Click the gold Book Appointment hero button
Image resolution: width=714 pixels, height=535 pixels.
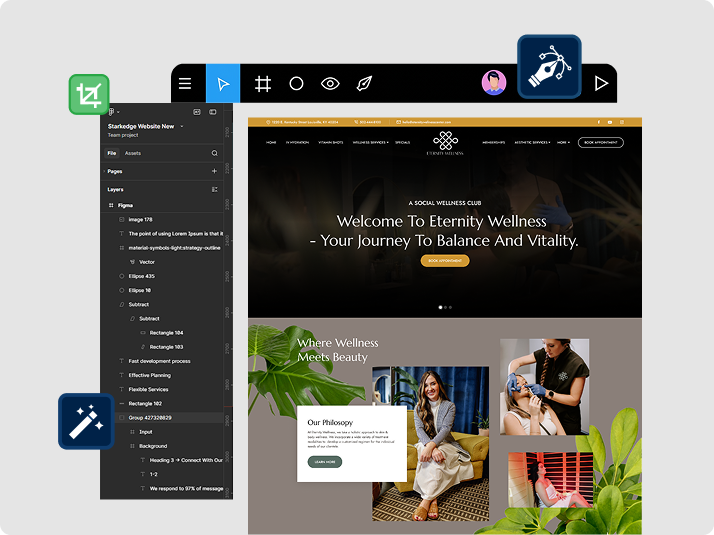[x=445, y=261]
